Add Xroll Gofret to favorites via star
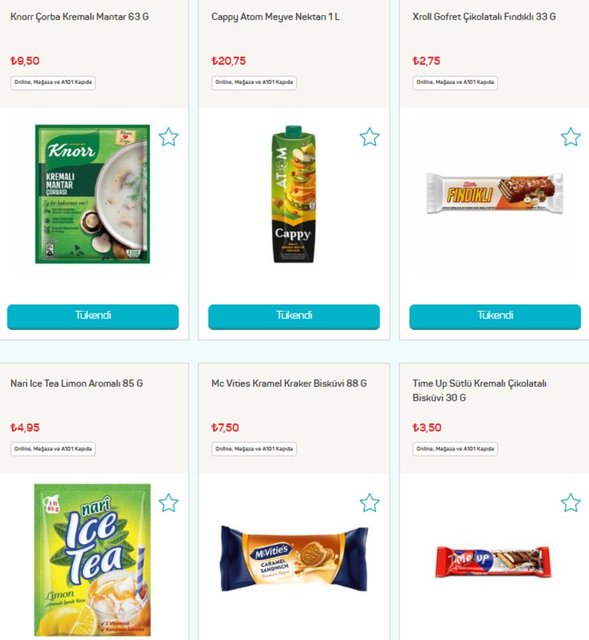This screenshot has width=589, height=640. [x=570, y=137]
